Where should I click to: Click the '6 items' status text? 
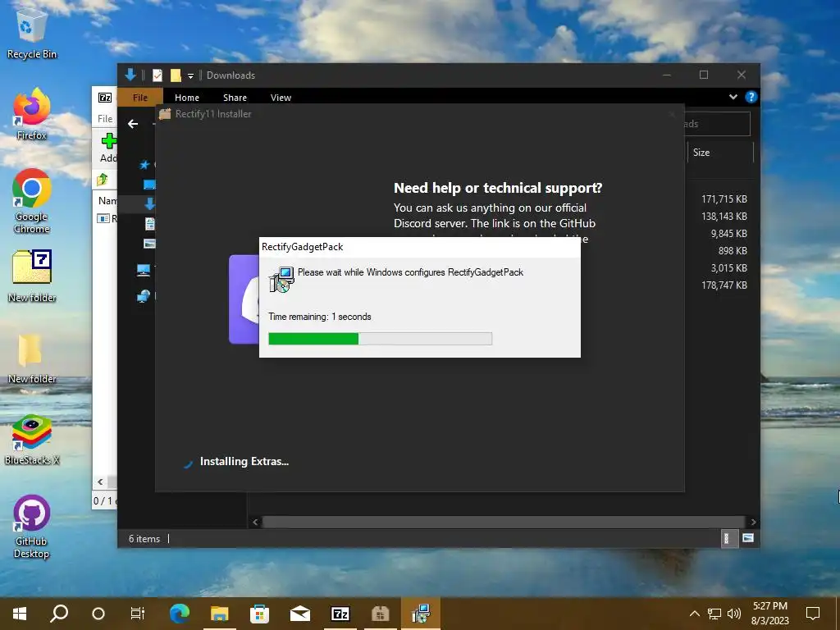(144, 538)
